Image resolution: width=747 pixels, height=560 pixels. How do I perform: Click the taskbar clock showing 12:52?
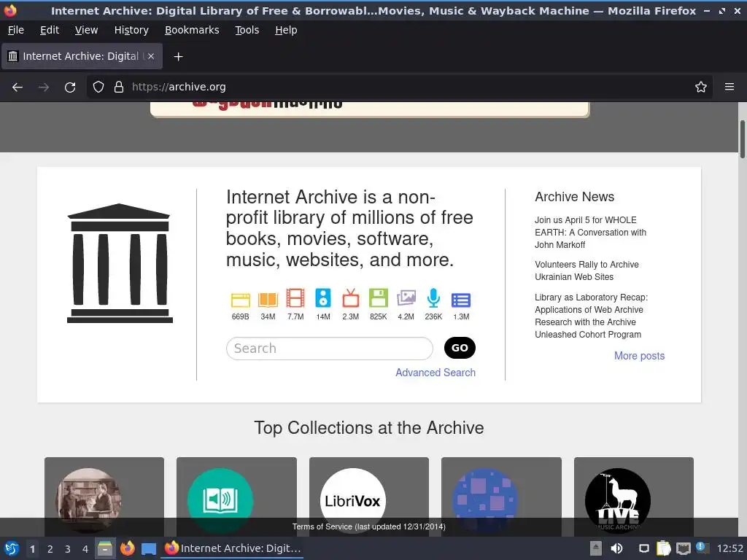729,548
